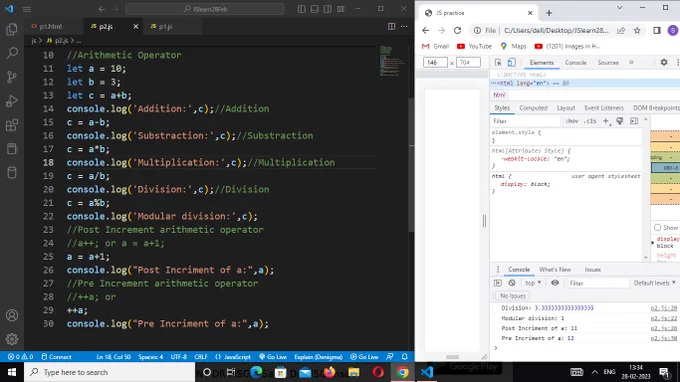This screenshot has height=382, width=680.
Task: Customize layout icon in title bar
Action: (x=341, y=9)
